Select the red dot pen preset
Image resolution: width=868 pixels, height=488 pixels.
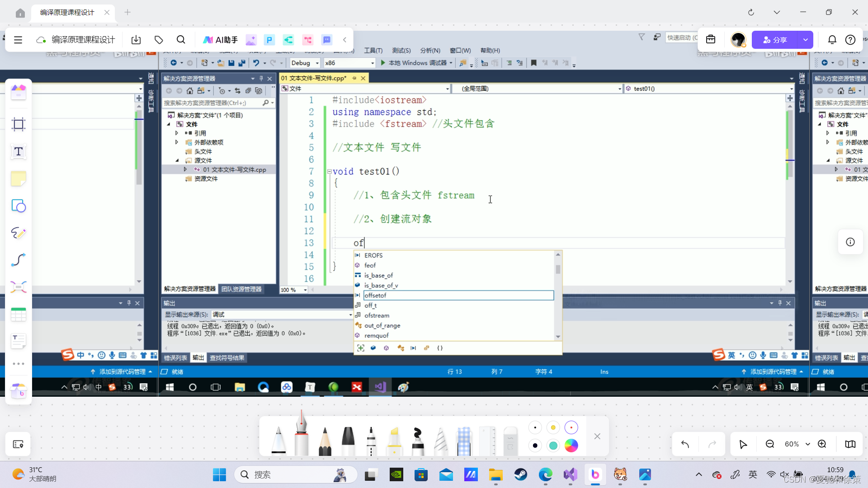coord(571,427)
